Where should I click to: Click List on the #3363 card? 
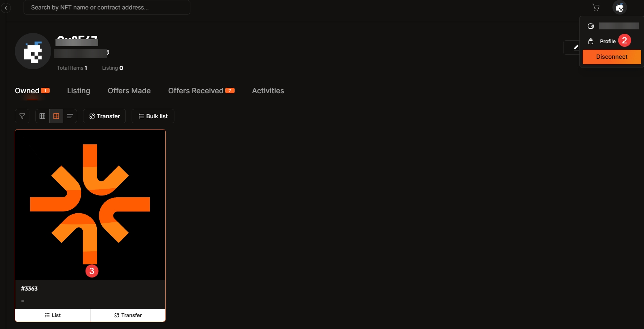coord(53,315)
